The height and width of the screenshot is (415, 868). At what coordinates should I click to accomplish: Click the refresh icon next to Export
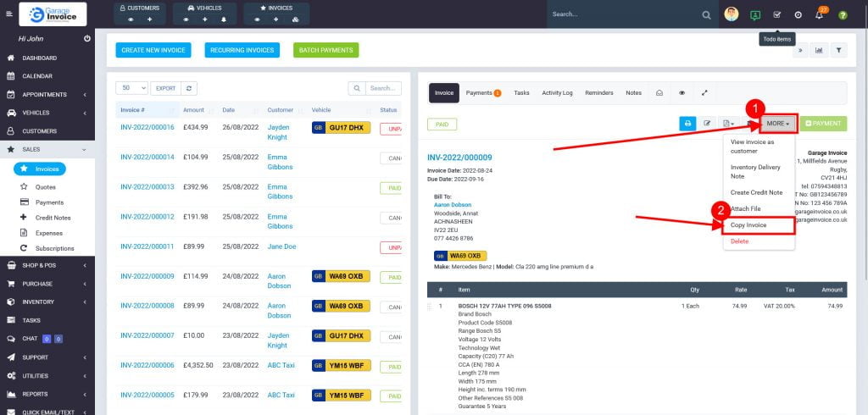point(191,88)
